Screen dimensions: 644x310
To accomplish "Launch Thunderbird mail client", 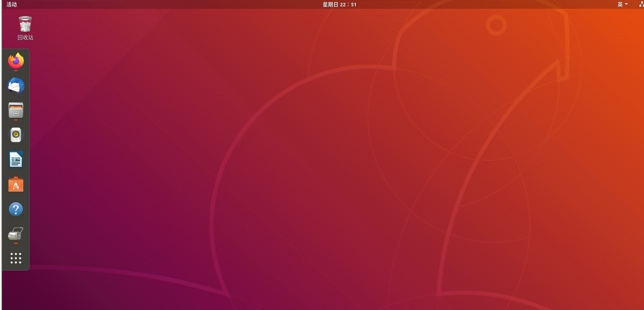I will pyautogui.click(x=16, y=86).
